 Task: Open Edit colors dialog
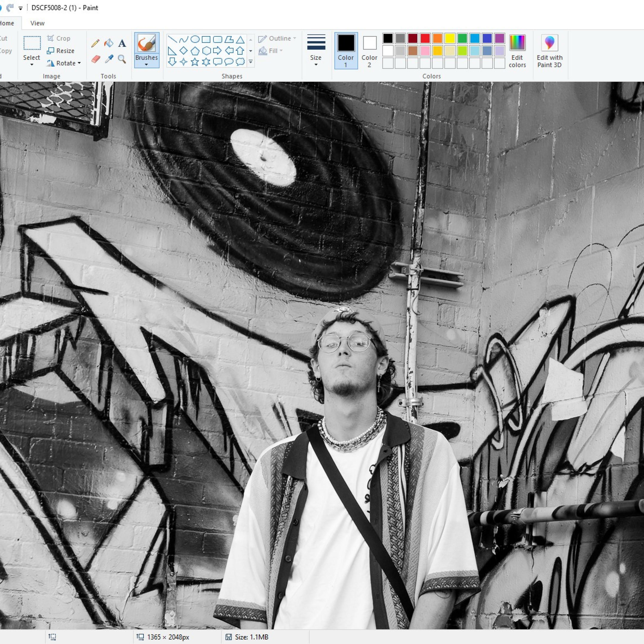[x=517, y=51]
